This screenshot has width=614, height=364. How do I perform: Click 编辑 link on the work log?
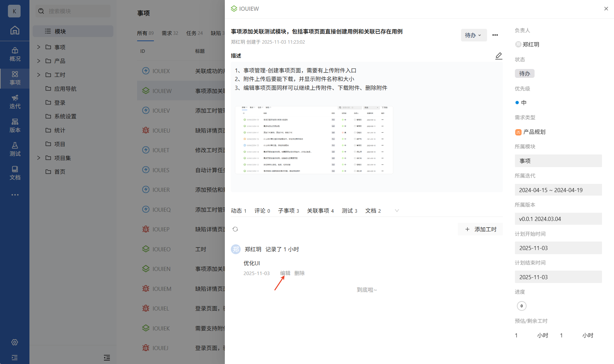point(285,273)
